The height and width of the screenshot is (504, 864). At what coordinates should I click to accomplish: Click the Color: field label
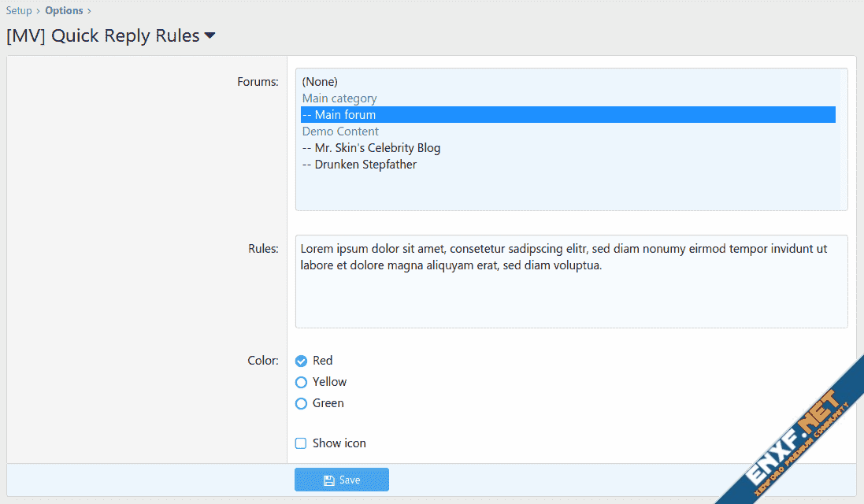tap(262, 361)
